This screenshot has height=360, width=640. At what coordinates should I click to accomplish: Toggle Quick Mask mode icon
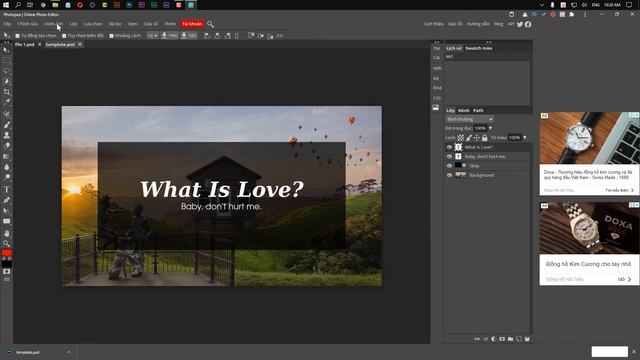pyautogui.click(x=6, y=271)
